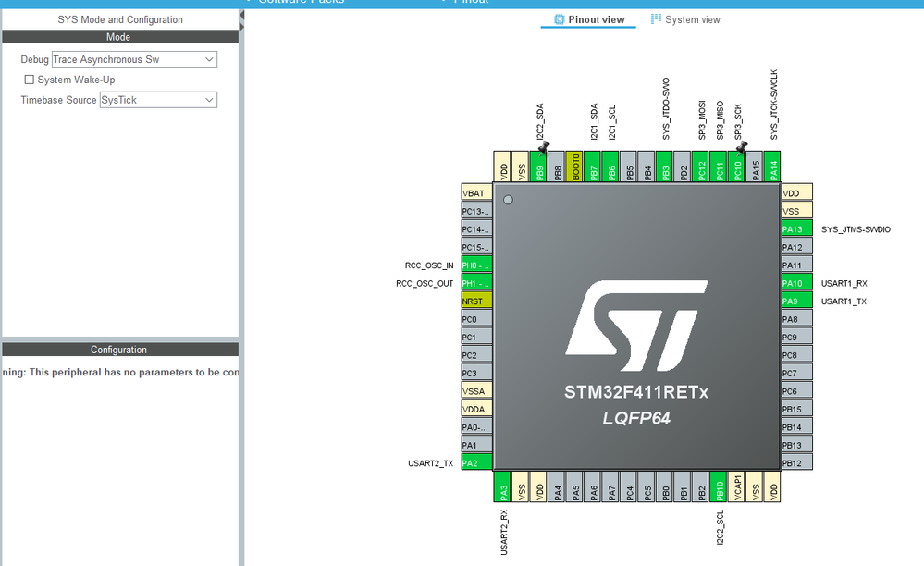The height and width of the screenshot is (566, 924).
Task: Click pin PA12
Action: 797,247
